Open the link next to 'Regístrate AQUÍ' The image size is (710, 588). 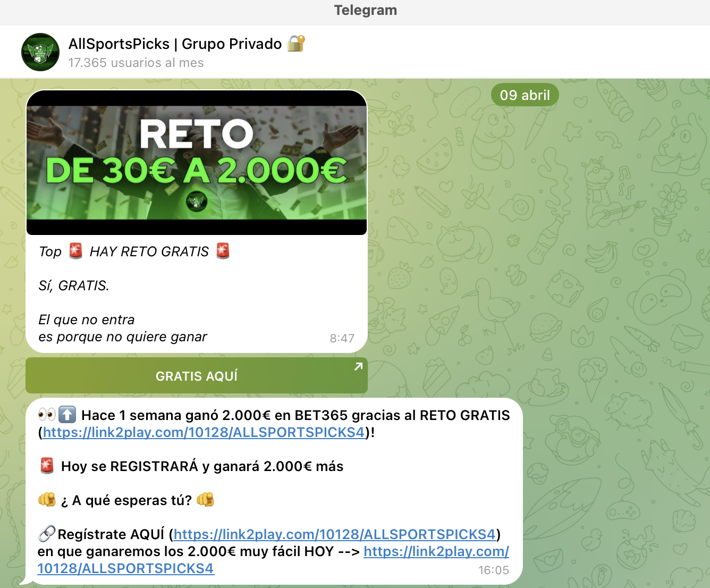[x=334, y=534]
